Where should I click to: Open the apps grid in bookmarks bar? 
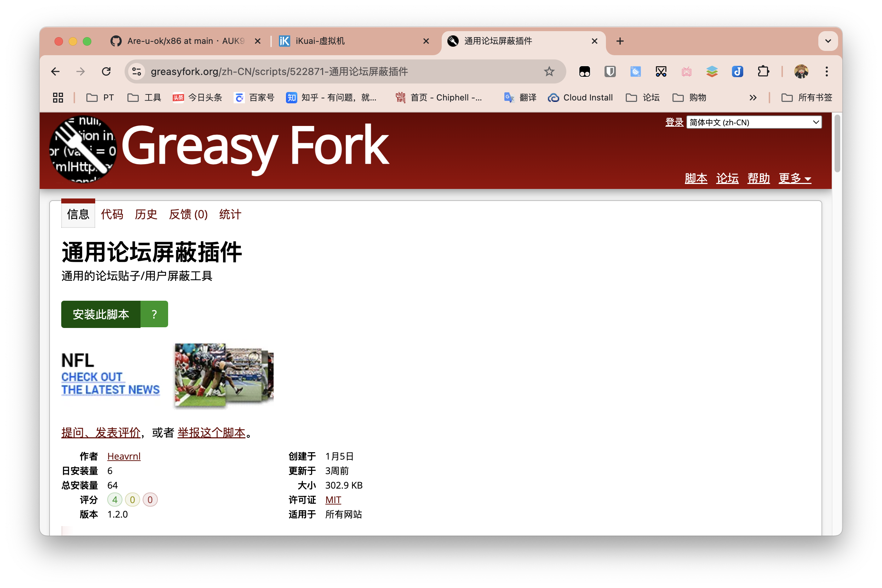(x=58, y=98)
